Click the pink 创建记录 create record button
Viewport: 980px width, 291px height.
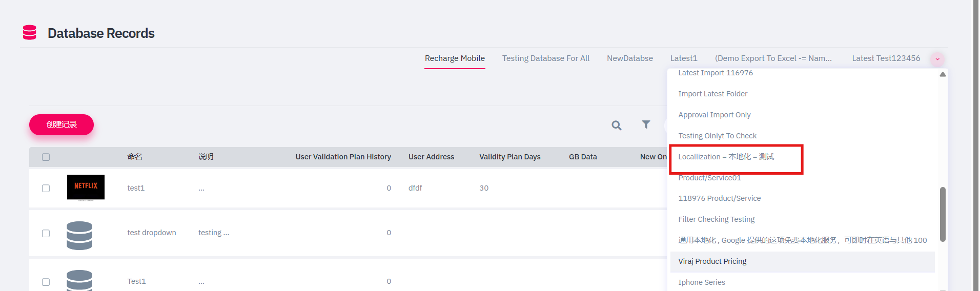coord(62,124)
